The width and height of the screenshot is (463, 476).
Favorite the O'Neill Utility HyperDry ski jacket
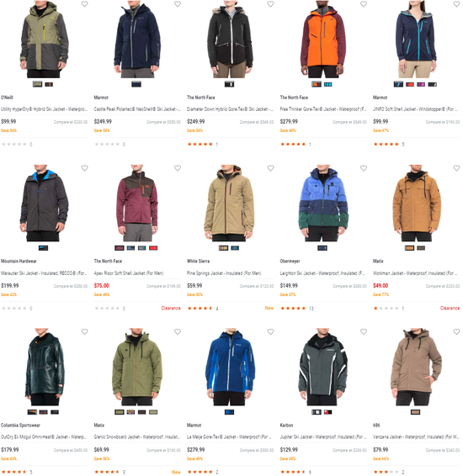click(x=84, y=4)
